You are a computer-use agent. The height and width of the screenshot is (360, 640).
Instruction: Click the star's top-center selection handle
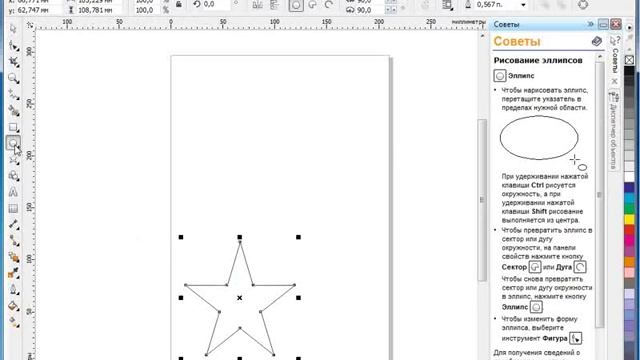coord(240,237)
